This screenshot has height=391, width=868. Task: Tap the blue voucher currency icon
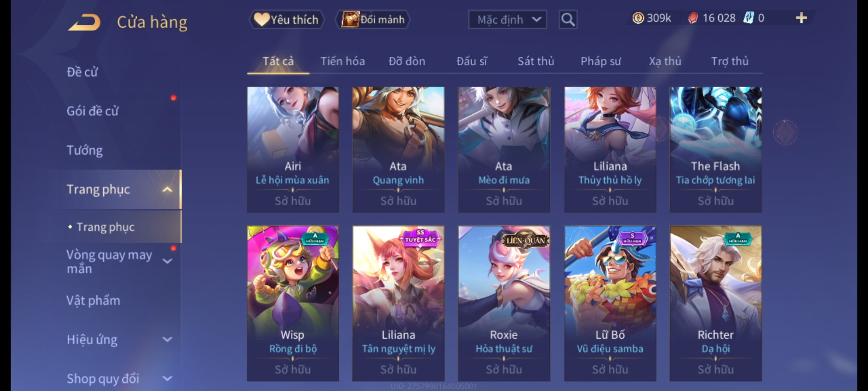point(748,18)
